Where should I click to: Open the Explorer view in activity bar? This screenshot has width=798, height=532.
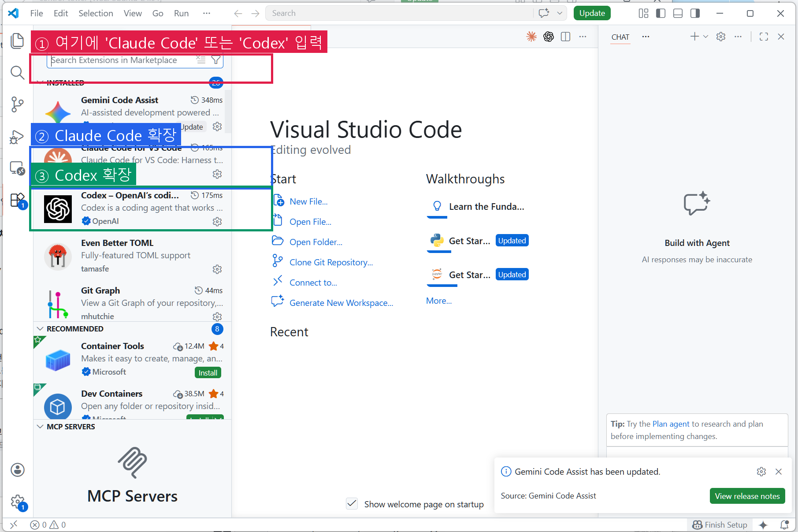click(17, 41)
